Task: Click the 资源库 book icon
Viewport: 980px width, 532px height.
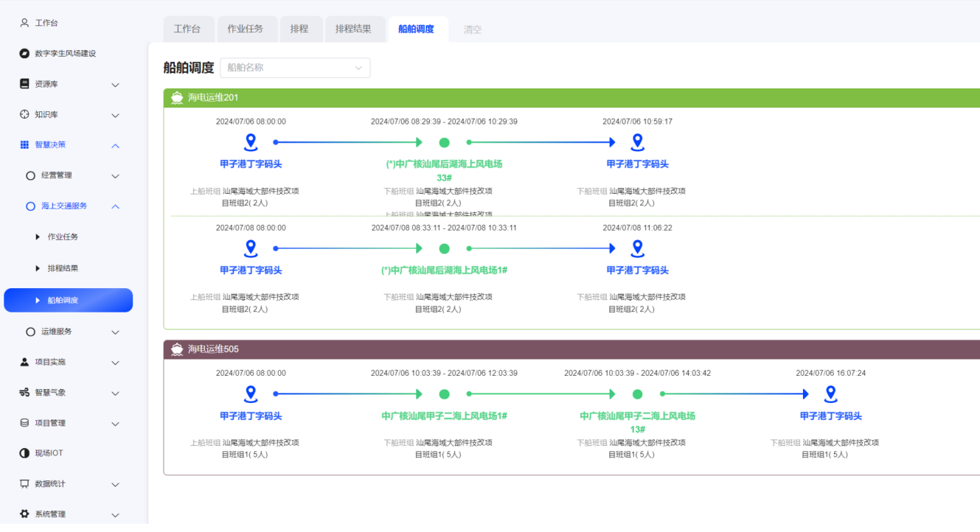Action: click(x=24, y=84)
